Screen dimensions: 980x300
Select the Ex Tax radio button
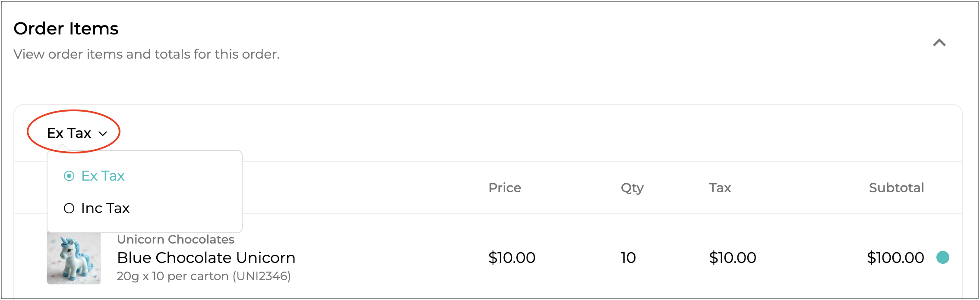[x=69, y=176]
